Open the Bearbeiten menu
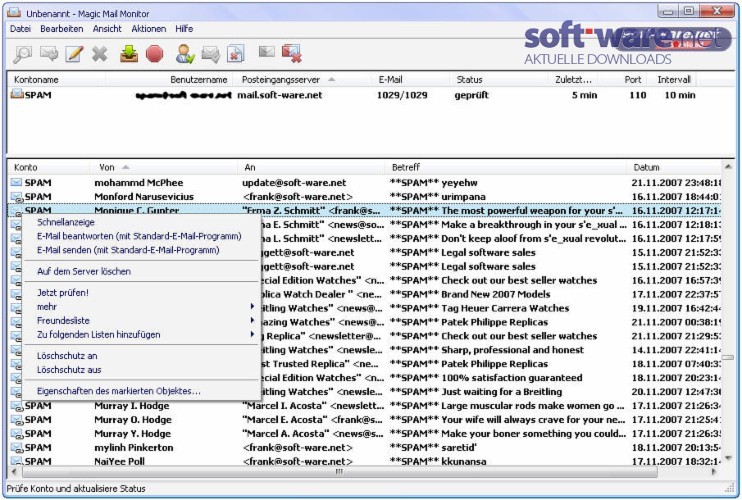The height and width of the screenshot is (500, 742). click(62, 29)
